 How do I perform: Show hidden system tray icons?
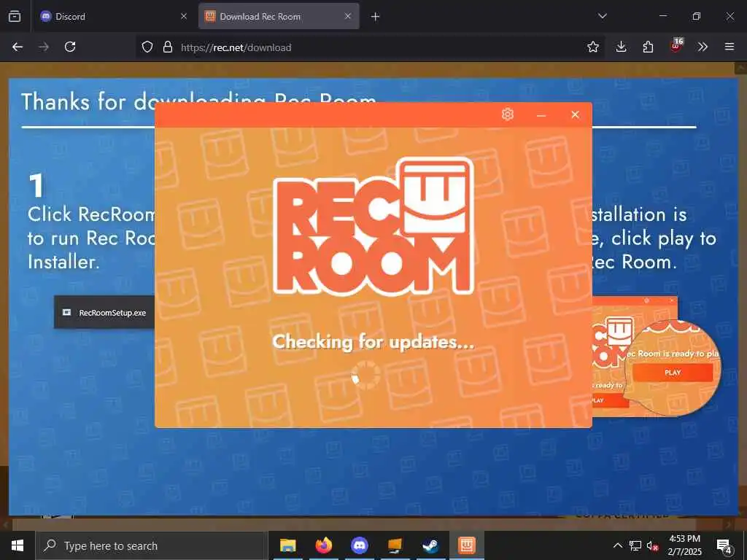(617, 545)
